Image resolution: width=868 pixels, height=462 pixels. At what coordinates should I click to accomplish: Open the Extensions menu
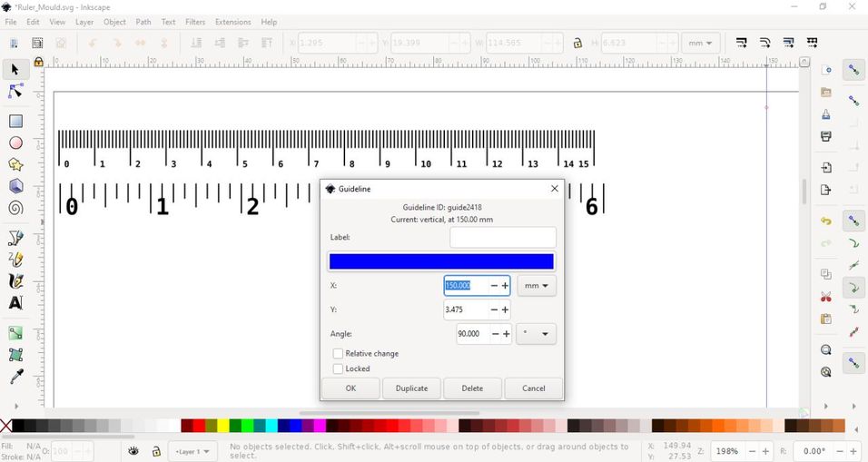tap(233, 22)
